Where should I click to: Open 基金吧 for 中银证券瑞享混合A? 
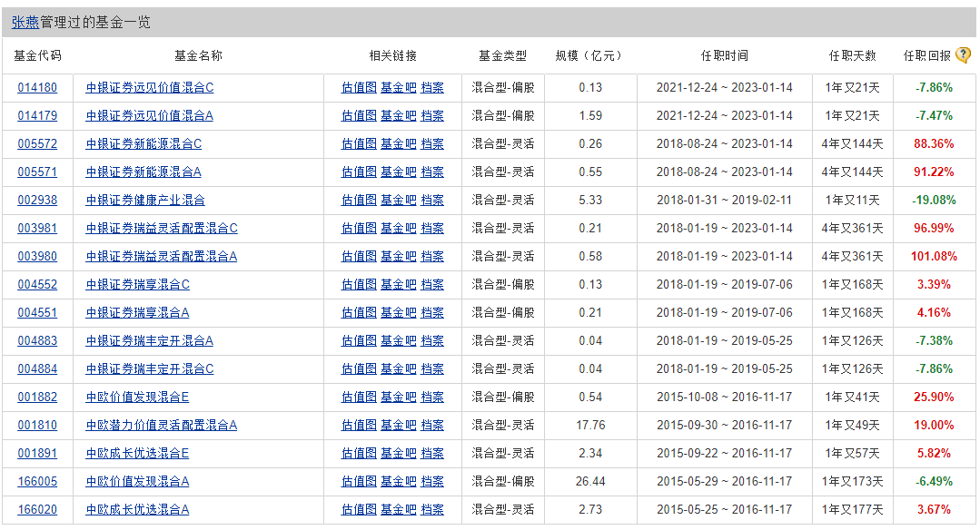tap(398, 313)
